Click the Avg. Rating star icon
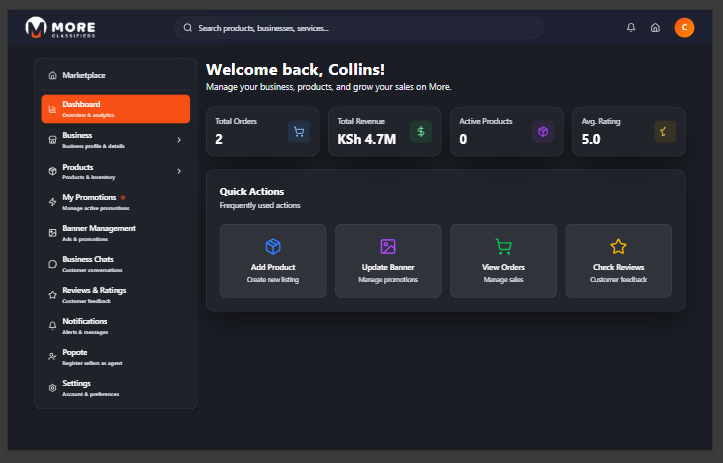Screen dimensions: 723x463 [665, 131]
